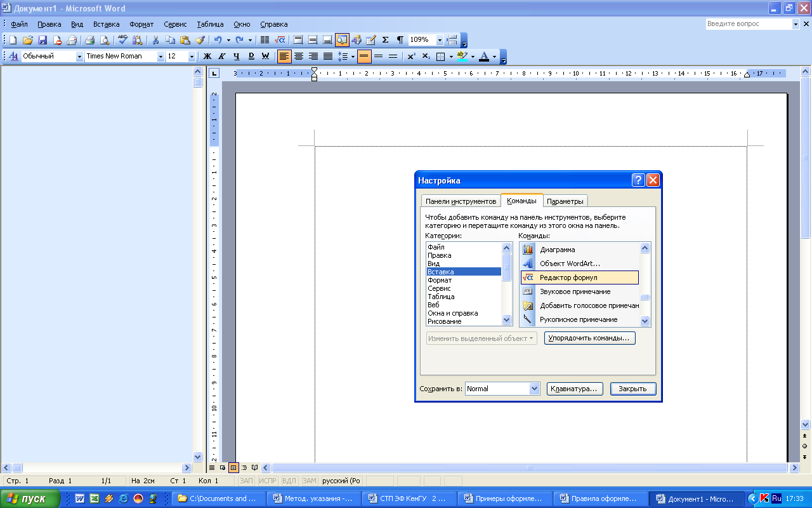
Task: Activate the Format Painter brush icon
Action: (x=200, y=40)
